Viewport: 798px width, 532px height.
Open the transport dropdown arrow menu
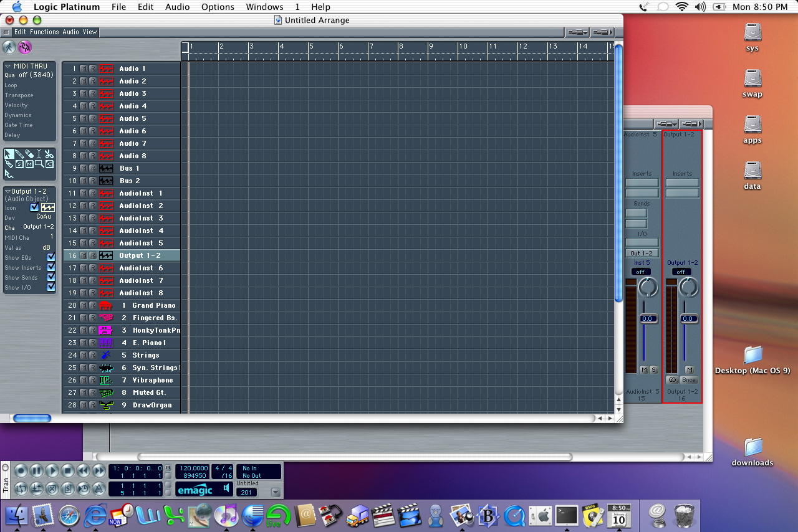tap(276, 492)
